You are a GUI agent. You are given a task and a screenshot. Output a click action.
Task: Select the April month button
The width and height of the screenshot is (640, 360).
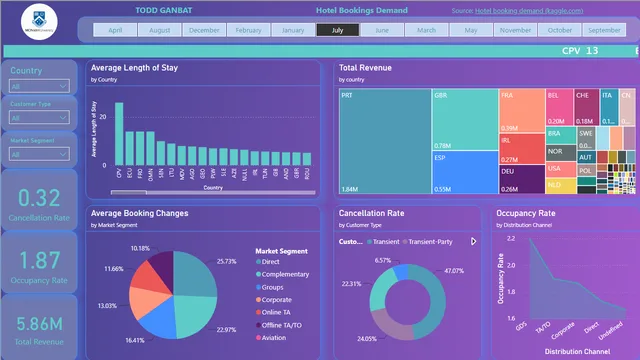tap(115, 30)
